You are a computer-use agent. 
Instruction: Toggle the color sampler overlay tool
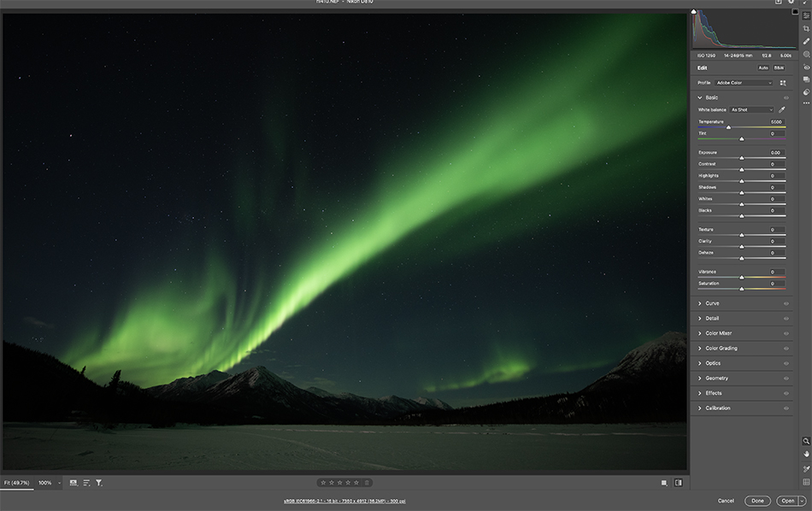pos(806,469)
